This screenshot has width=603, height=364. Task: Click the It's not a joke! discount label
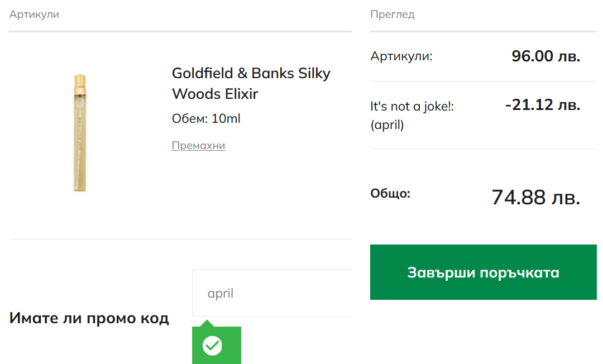(x=412, y=106)
